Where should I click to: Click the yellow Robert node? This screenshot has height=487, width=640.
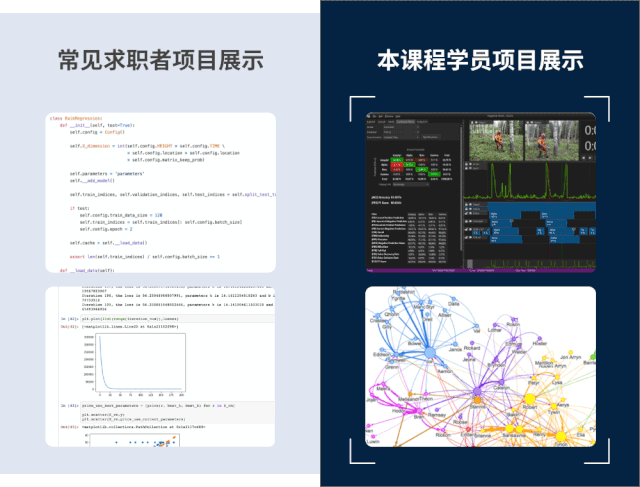(530, 399)
